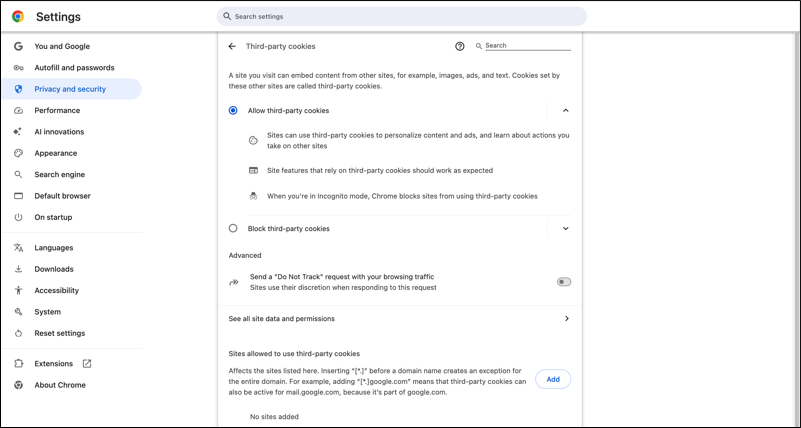Open See all site data and permissions
The height and width of the screenshot is (428, 801).
[x=399, y=319]
